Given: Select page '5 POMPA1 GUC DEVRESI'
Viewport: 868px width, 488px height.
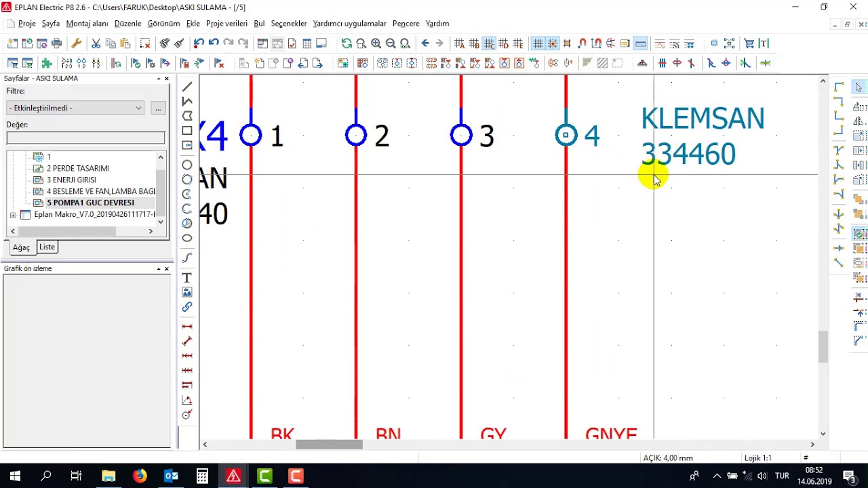Looking at the screenshot, I should click(90, 203).
